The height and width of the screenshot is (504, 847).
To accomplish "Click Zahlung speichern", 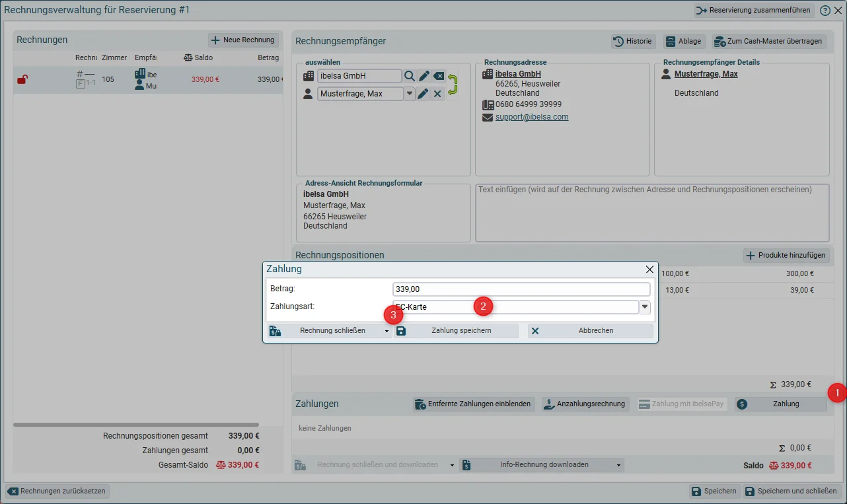I will pyautogui.click(x=457, y=331).
